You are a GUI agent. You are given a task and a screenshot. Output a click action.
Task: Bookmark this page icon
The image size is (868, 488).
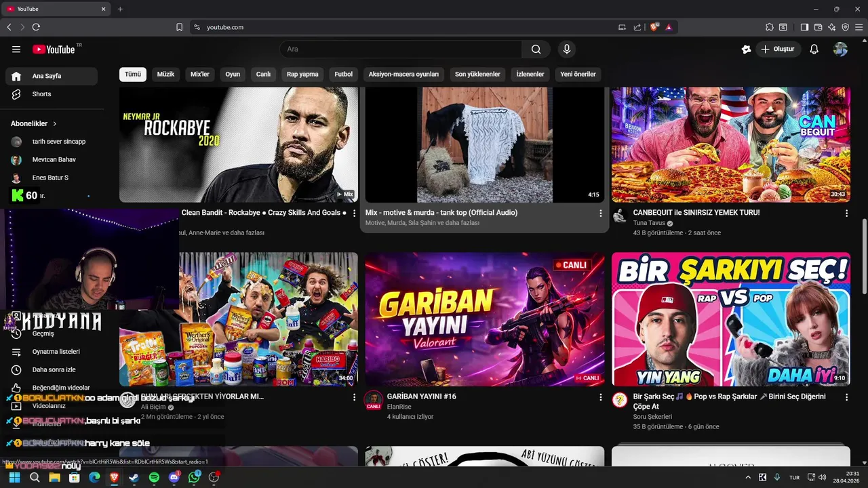click(x=179, y=27)
